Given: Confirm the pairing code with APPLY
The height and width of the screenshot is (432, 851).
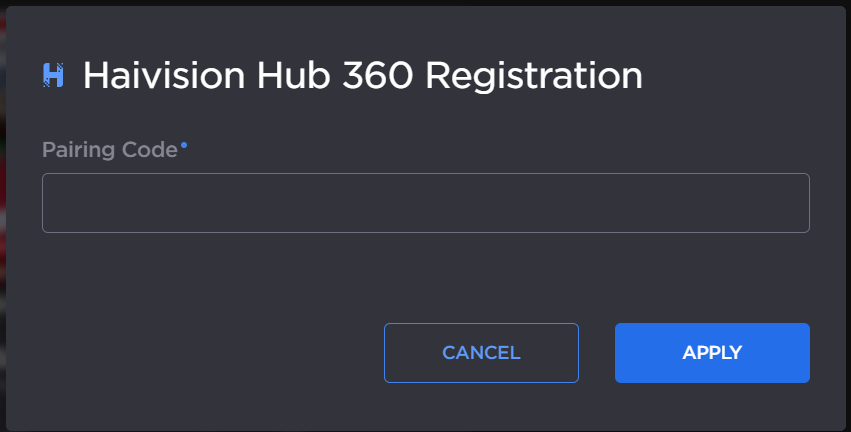Looking at the screenshot, I should pyautogui.click(x=712, y=353).
